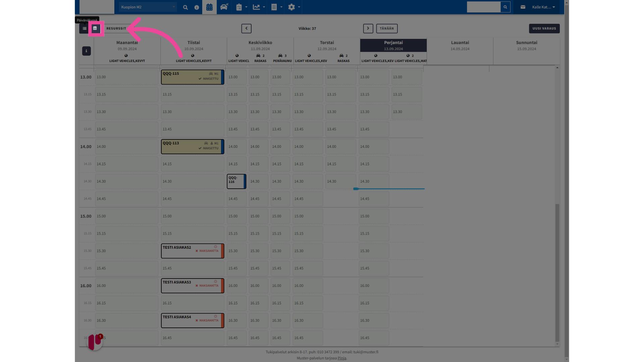Open the TESTI ASIAKAS4 booking
Screen dimensions: 644x362
[193, 320]
